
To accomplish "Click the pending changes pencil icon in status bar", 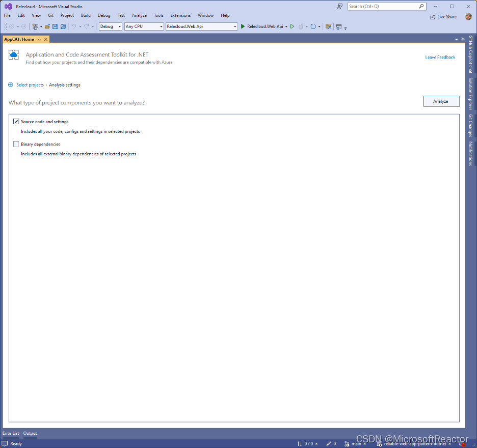I will point(329,444).
